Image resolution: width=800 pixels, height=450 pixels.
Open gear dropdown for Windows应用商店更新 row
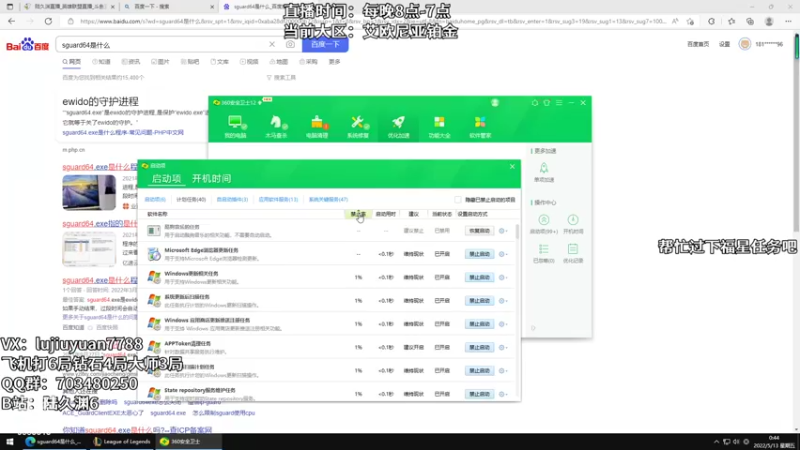503,324
